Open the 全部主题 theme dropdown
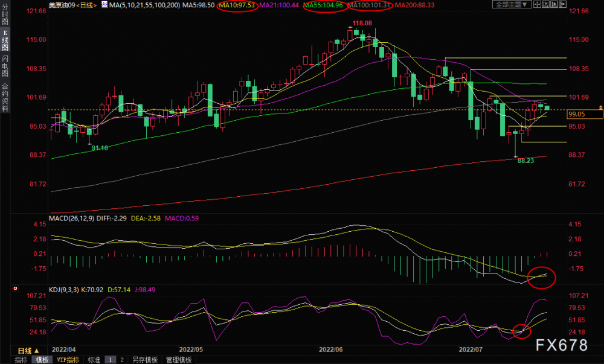The width and height of the screenshot is (604, 364). click(x=512, y=5)
